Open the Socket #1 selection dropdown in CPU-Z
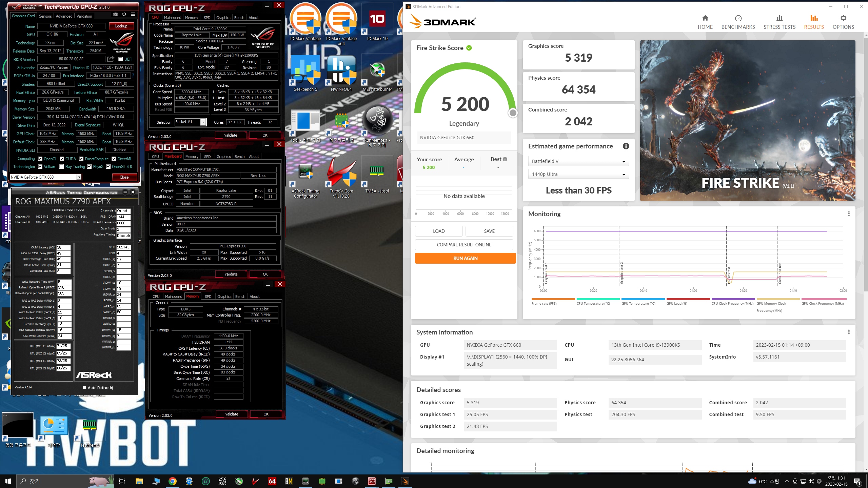The width and height of the screenshot is (868, 488). 191,122
